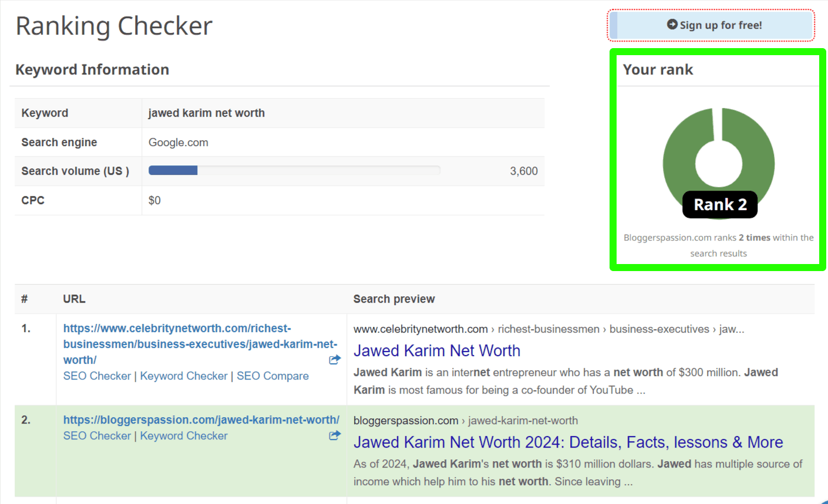Open the Jawed Karim Net Worth preview title
The height and width of the screenshot is (504, 828).
437,350
